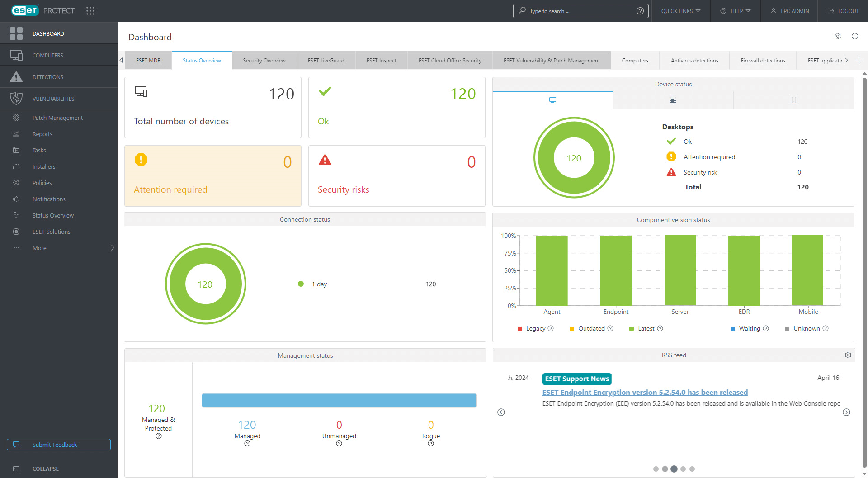868x478 pixels.
Task: Open Notifications in the sidebar
Action: pyautogui.click(x=49, y=199)
